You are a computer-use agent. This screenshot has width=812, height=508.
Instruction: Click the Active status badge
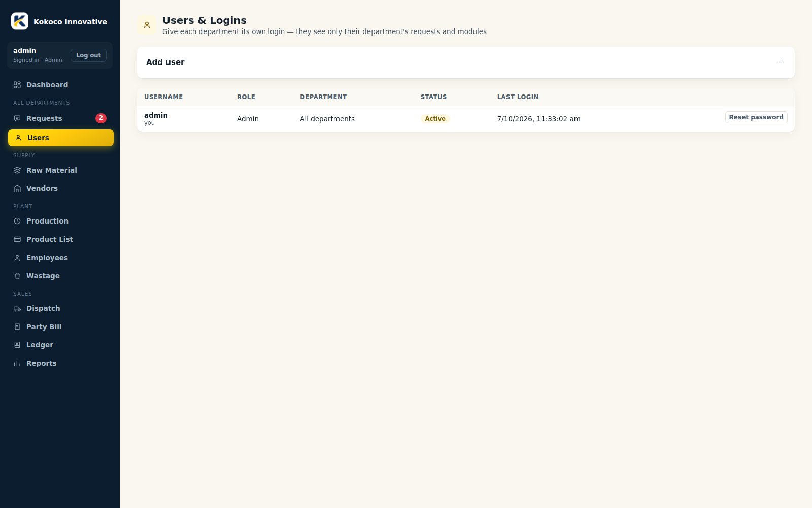coord(435,119)
